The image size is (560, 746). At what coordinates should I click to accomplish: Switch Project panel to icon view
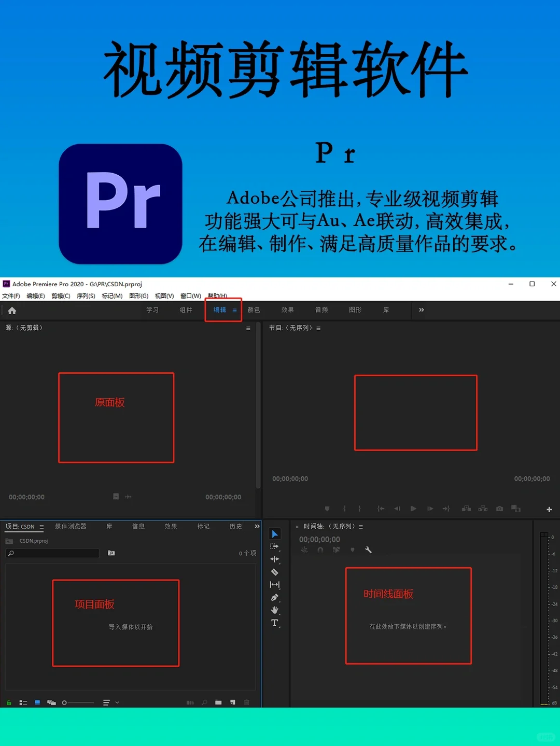tap(36, 702)
